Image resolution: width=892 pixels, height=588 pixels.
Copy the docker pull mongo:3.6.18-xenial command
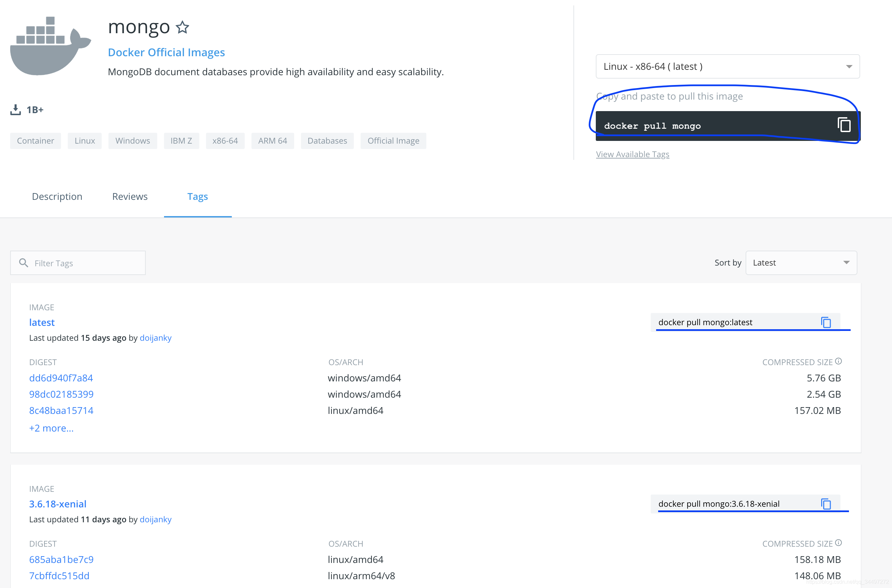coord(826,504)
